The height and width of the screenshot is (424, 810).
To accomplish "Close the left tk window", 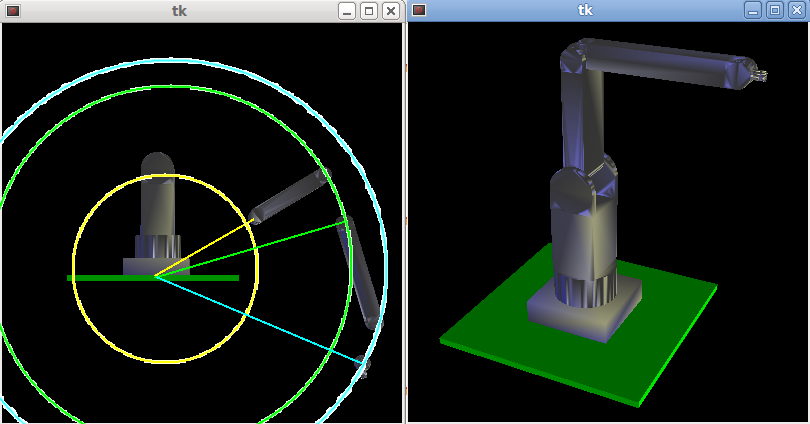I will [x=391, y=11].
